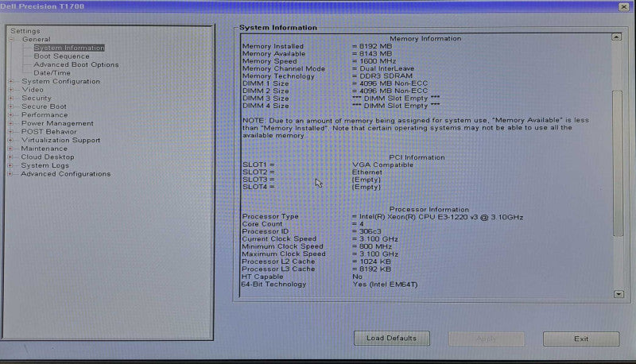Click the 64-Bit Technology row
636x364 pixels.
[329, 285]
